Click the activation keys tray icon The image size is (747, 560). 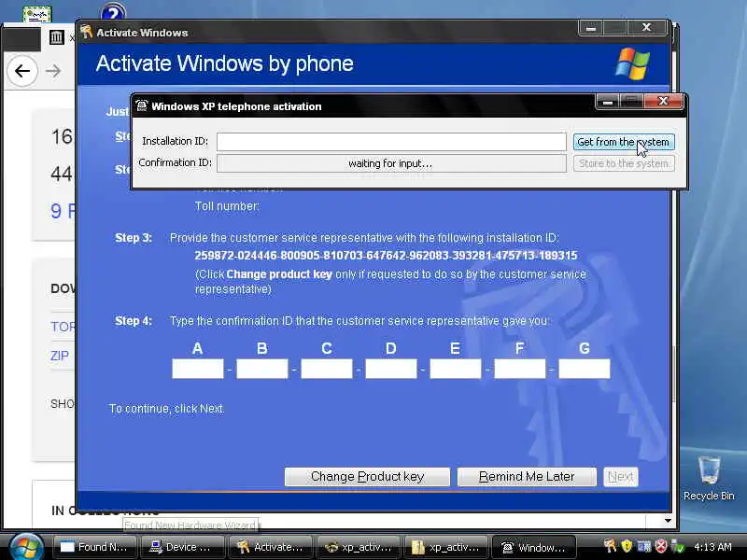click(x=611, y=546)
